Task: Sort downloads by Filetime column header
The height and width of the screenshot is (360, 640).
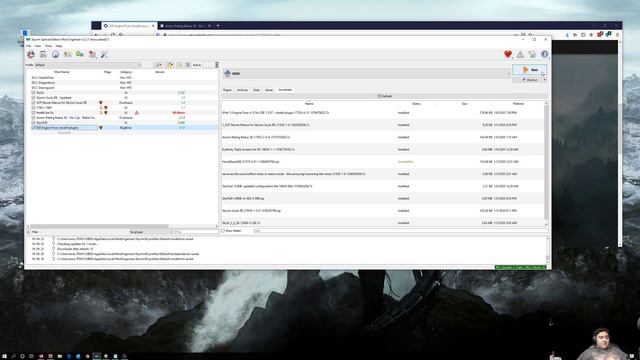Action: click(x=518, y=104)
